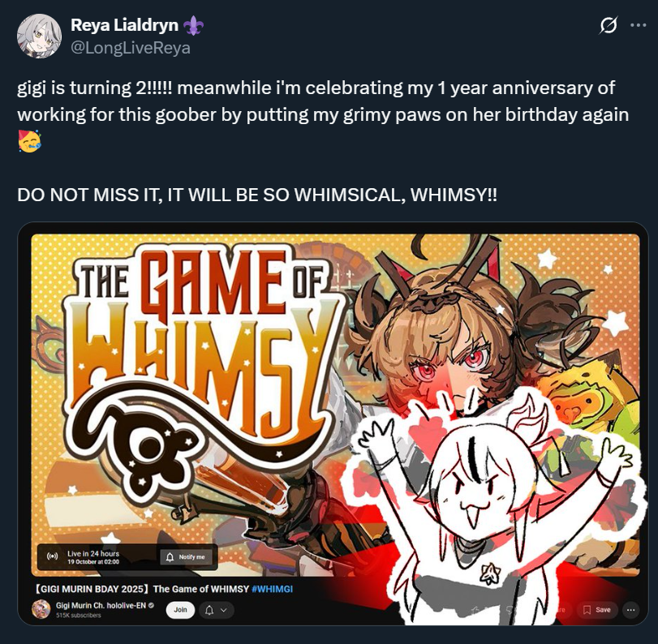Open the #WHIMGI hashtag link

click(272, 589)
